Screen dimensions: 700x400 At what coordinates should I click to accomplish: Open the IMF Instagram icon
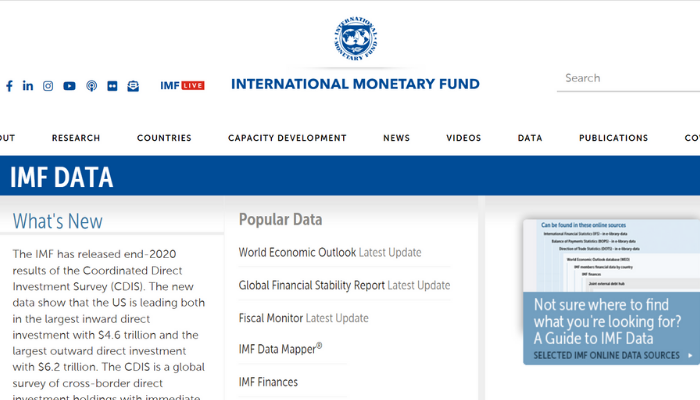coord(48,86)
